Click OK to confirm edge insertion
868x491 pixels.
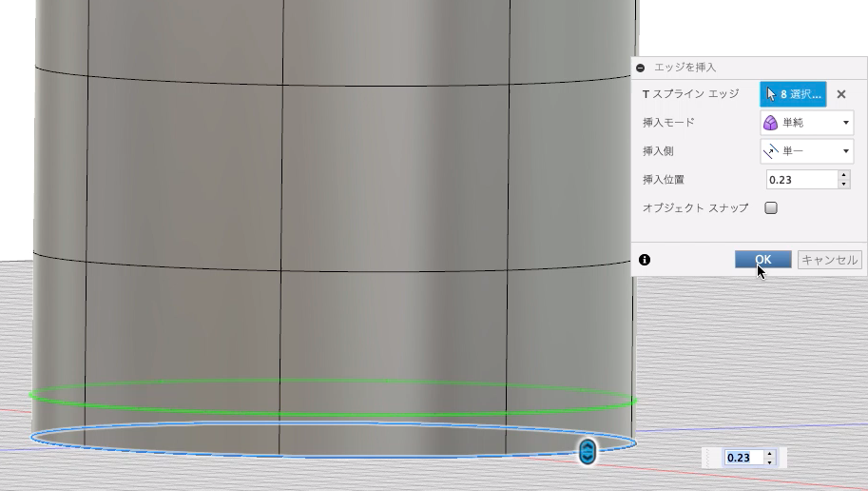[762, 260]
